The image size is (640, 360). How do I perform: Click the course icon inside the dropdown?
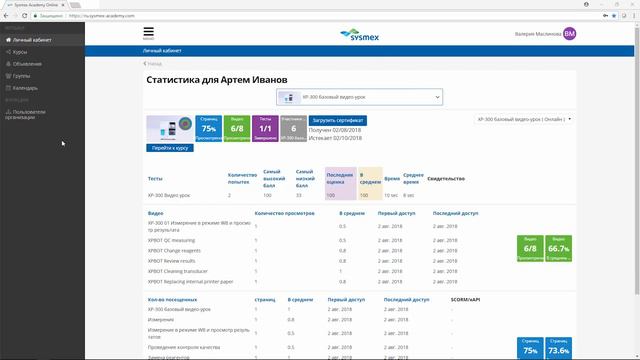289,97
